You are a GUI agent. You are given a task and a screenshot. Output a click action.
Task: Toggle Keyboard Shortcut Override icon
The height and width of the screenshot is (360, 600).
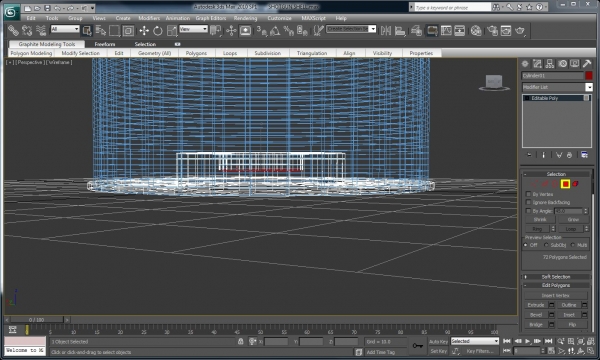tap(245, 30)
